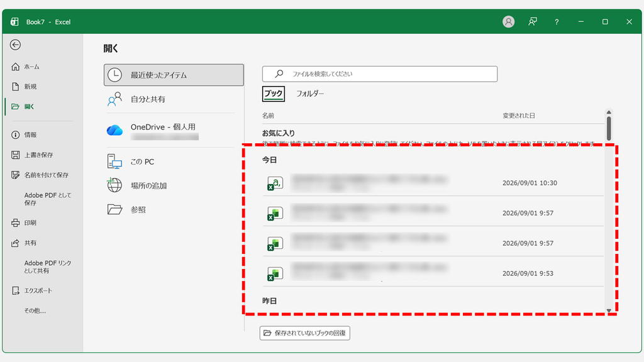644x362 pixels.
Task: Switch to the ブック tab
Action: pyautogui.click(x=273, y=94)
